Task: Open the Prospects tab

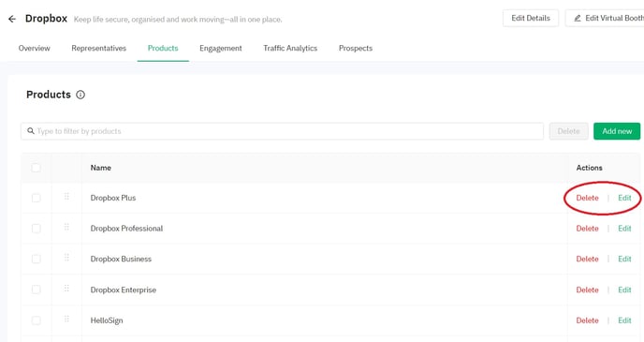Action: coord(356,48)
